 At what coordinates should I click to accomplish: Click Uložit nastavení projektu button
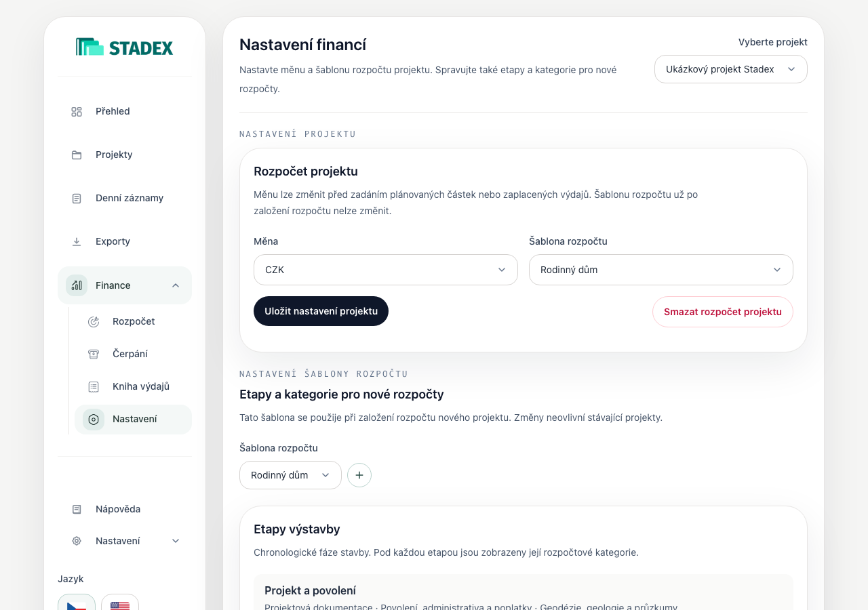321,311
